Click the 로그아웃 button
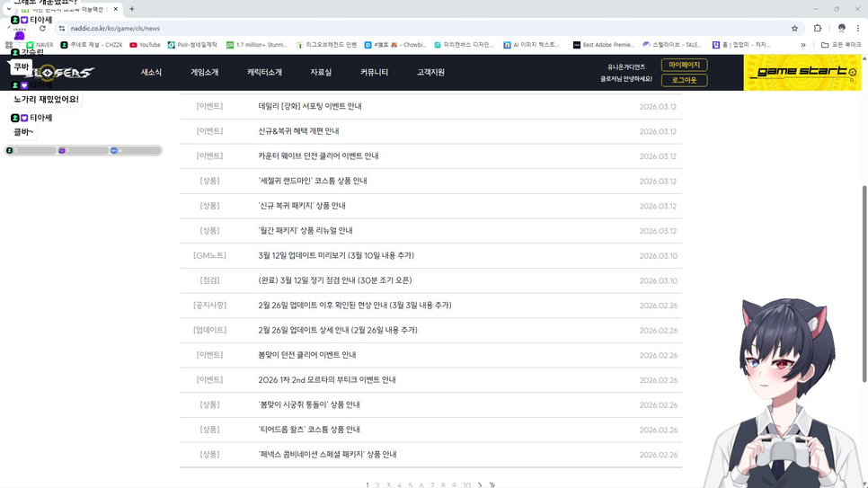Screen dimensions: 868x488 tap(684, 80)
